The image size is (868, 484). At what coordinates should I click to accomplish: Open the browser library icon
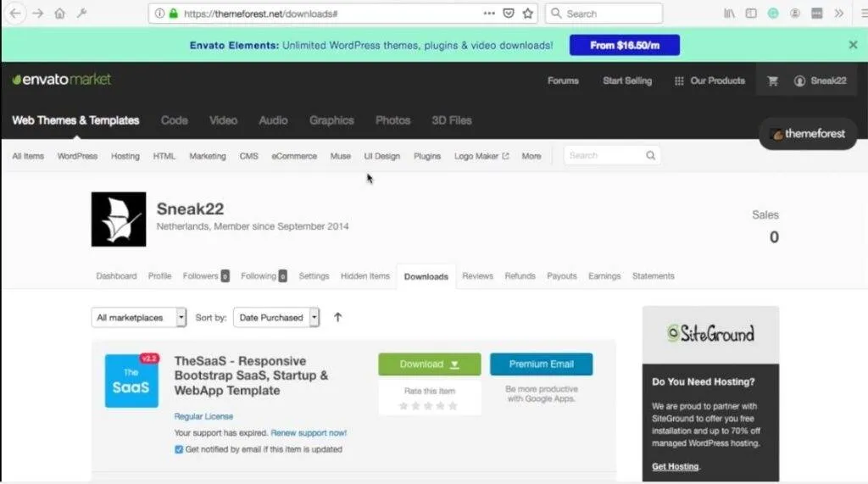[729, 14]
